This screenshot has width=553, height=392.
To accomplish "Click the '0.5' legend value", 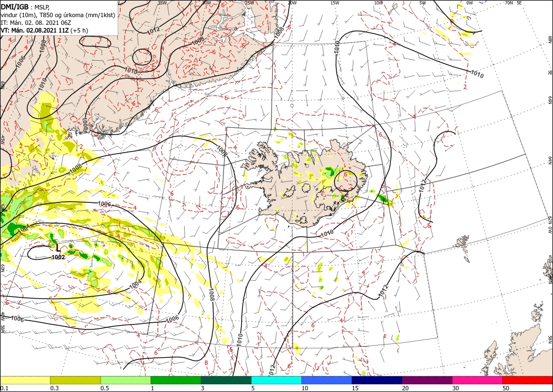I will pos(105,388).
